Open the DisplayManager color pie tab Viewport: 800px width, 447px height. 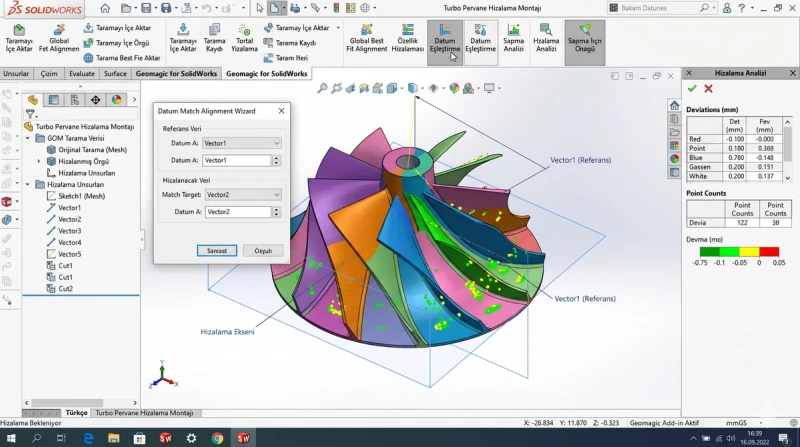pyautogui.click(x=117, y=100)
